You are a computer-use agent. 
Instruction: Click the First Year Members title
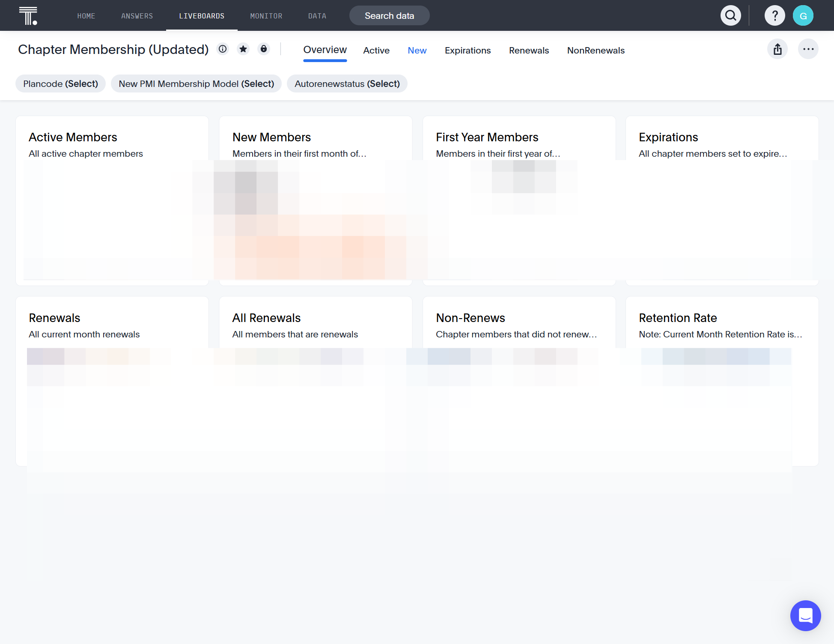[x=487, y=137]
